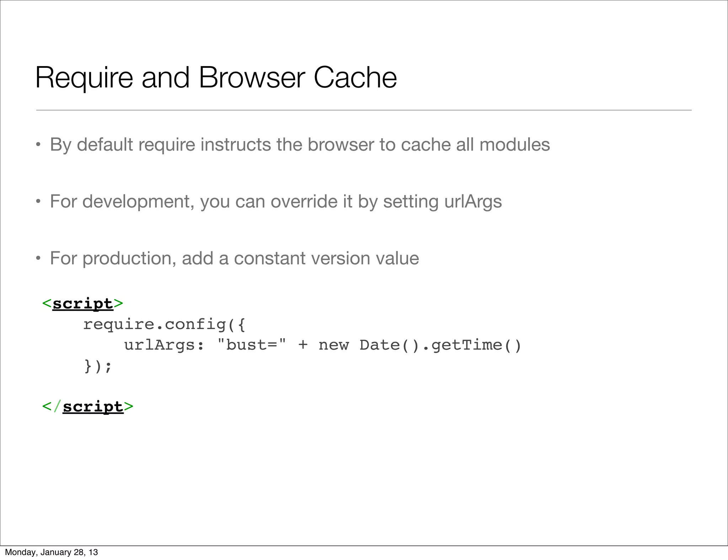Click the closing </script> tag

[x=88, y=407]
